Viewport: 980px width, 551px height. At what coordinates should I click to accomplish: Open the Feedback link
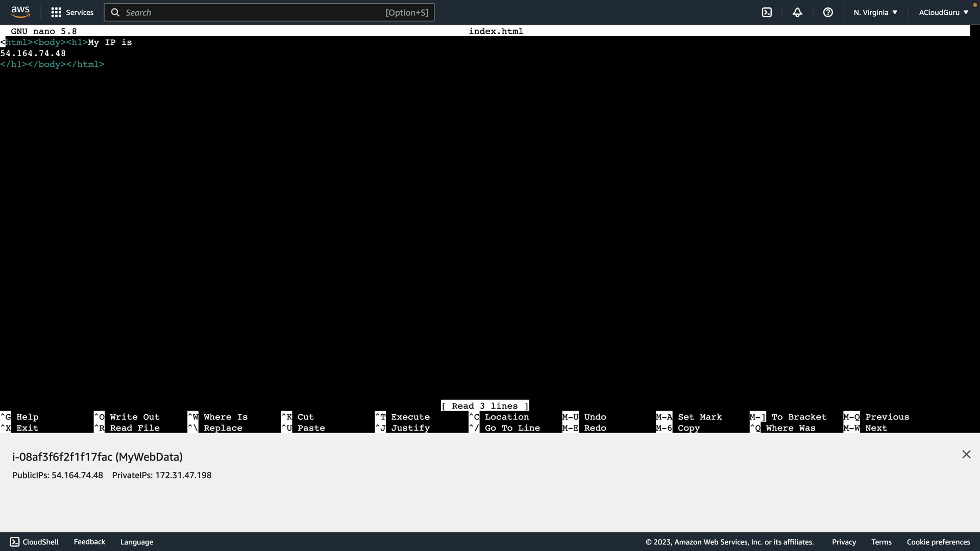click(x=89, y=542)
